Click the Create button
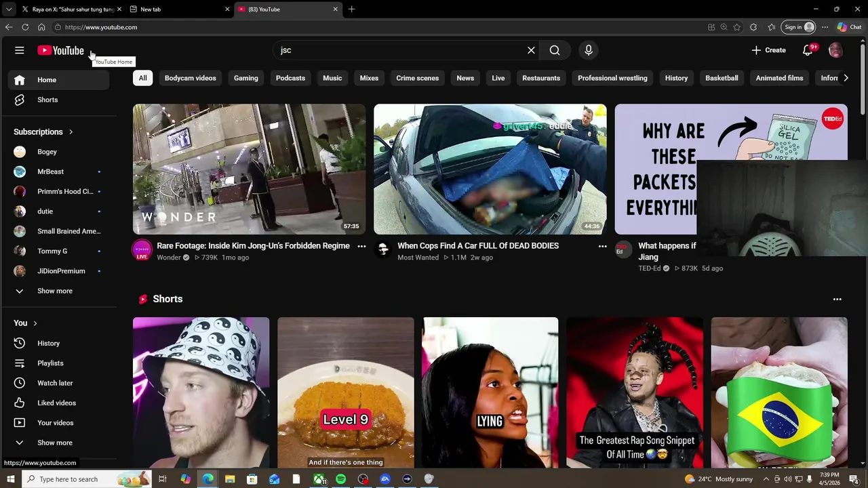Viewport: 868px width, 488px height. [x=768, y=50]
